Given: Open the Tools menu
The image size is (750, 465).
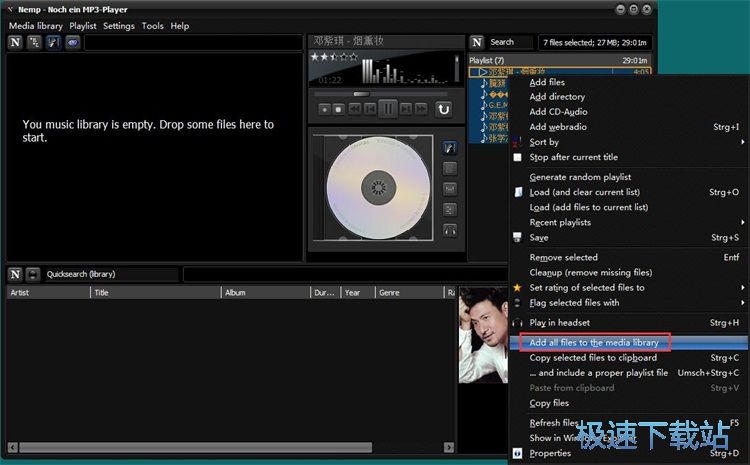Looking at the screenshot, I should pyautogui.click(x=153, y=26).
